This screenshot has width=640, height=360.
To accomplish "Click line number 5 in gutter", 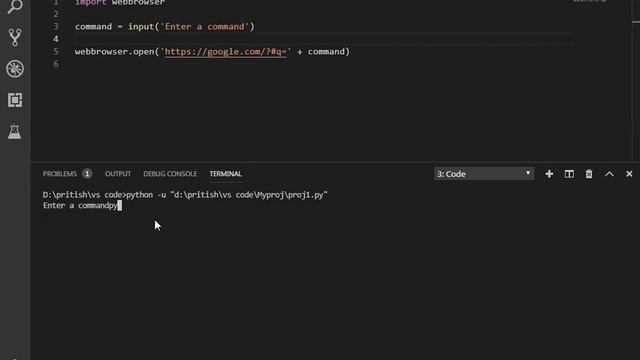I will click(x=56, y=52).
